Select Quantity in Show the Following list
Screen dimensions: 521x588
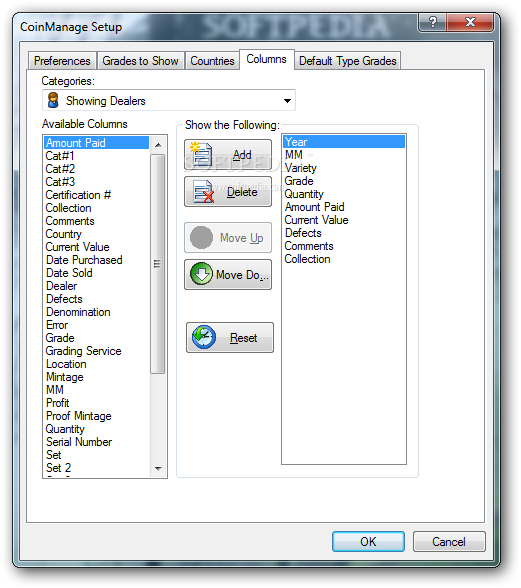click(344, 194)
